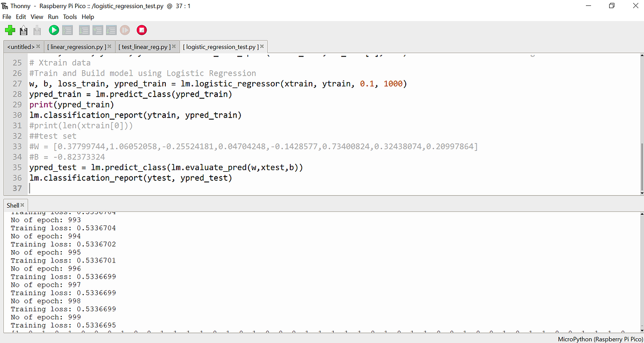The image size is (644, 343).
Task: Select the Step Out icon
Action: [111, 30]
